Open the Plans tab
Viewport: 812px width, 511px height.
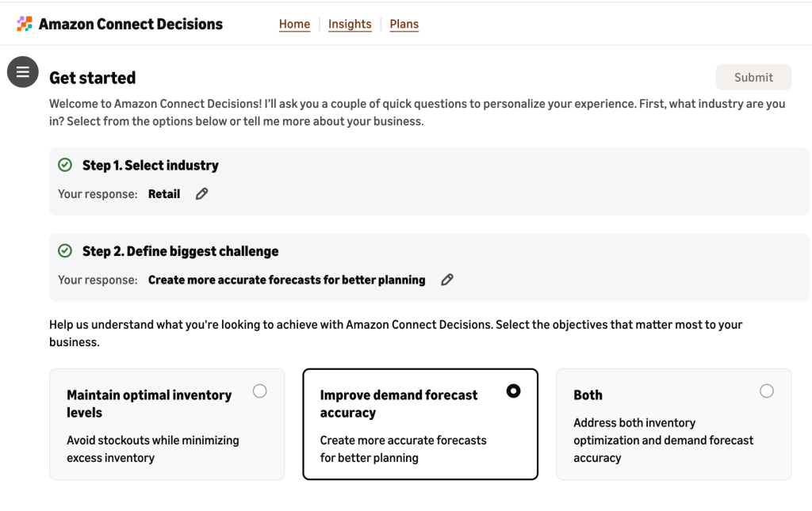click(x=404, y=25)
